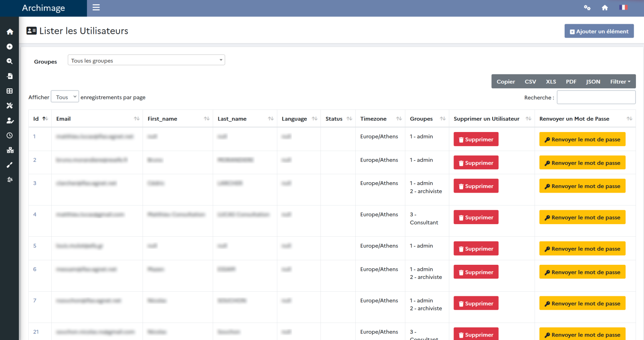Switch language with the French flag
Viewport: 644px width, 340px height.
pyautogui.click(x=623, y=7)
